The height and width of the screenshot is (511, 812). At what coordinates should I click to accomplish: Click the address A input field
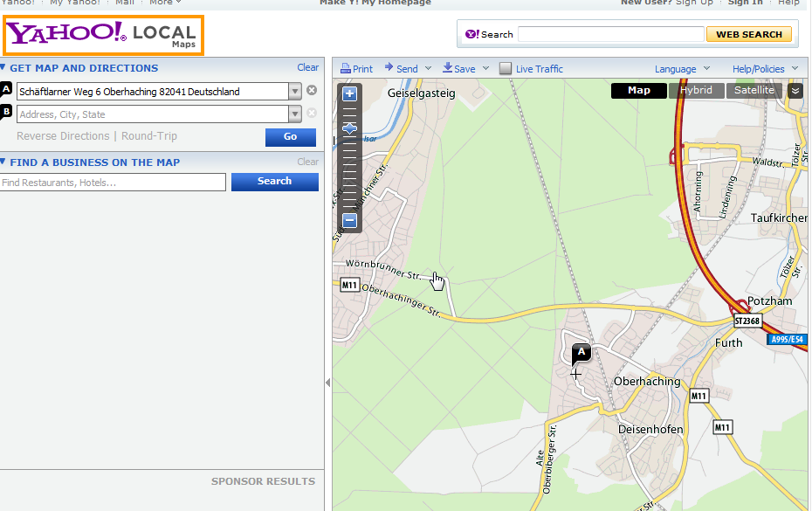click(152, 92)
